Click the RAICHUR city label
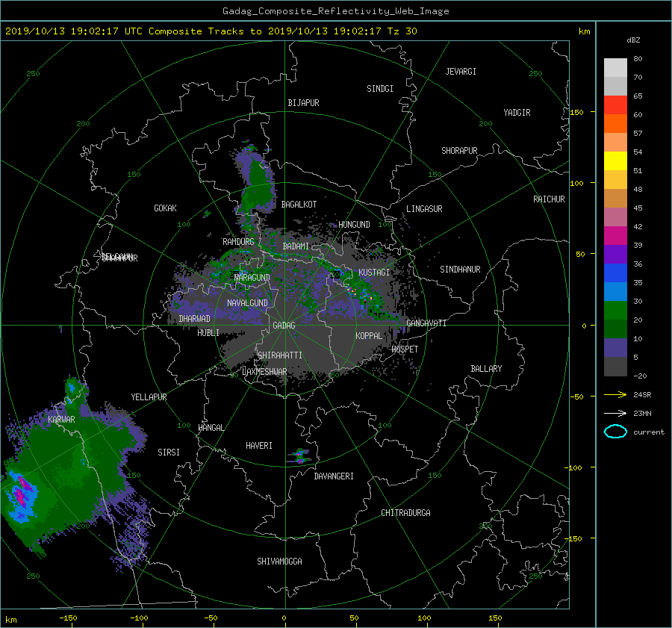Viewport: 672px width, 628px height. (x=549, y=199)
